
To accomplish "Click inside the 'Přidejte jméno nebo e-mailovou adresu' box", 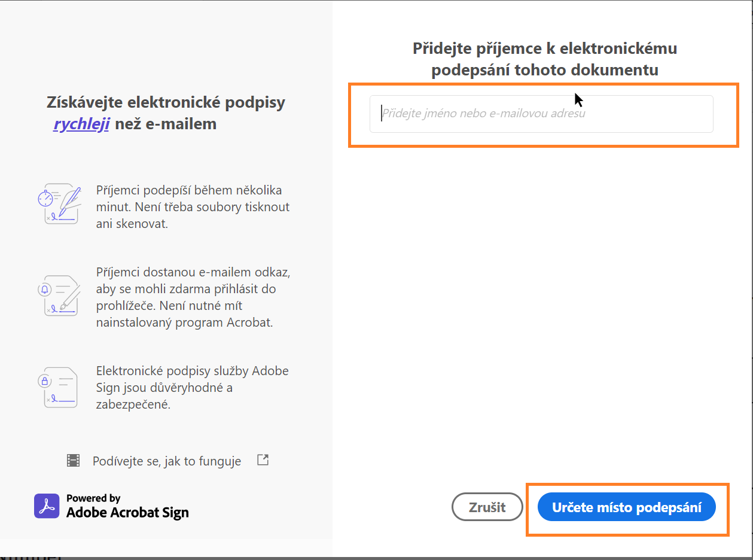I will (541, 114).
